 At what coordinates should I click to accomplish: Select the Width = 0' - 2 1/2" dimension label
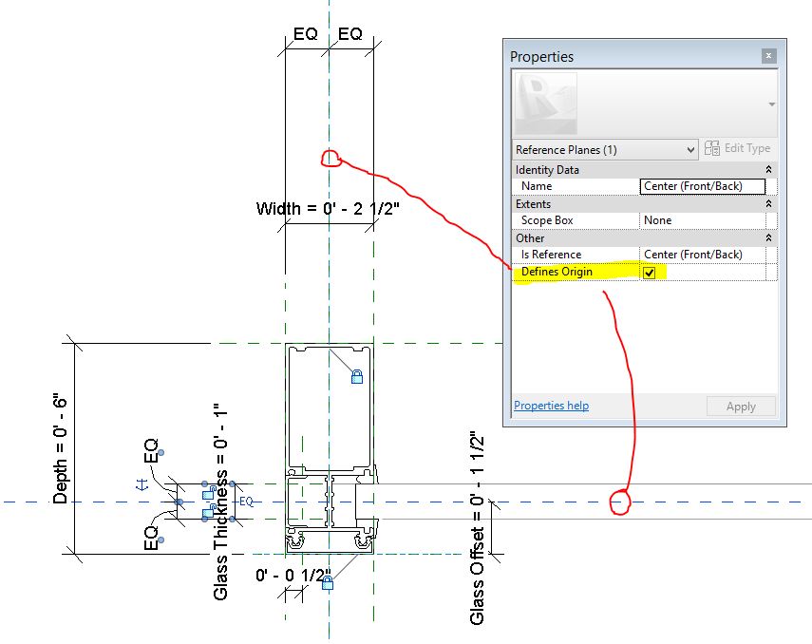pyautogui.click(x=328, y=209)
